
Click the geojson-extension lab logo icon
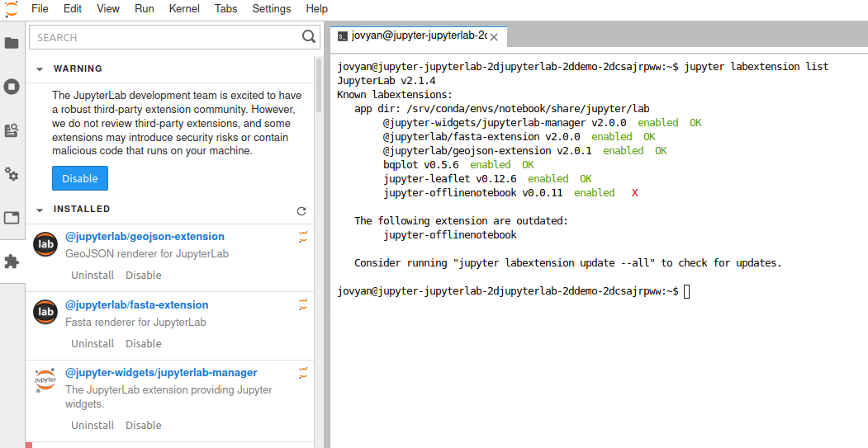click(45, 245)
